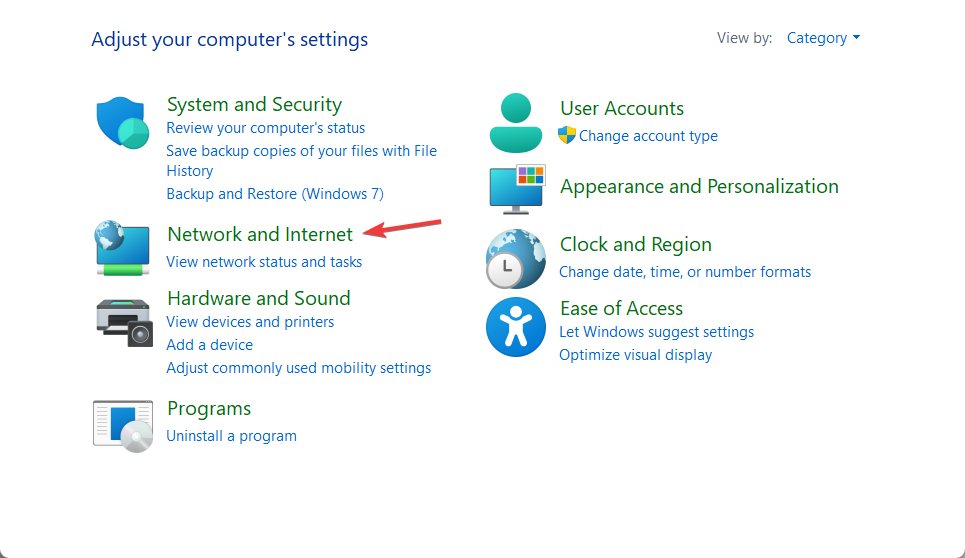Click the Appearance and Personalization monitor icon
This screenshot has width=965, height=558.
(x=516, y=189)
